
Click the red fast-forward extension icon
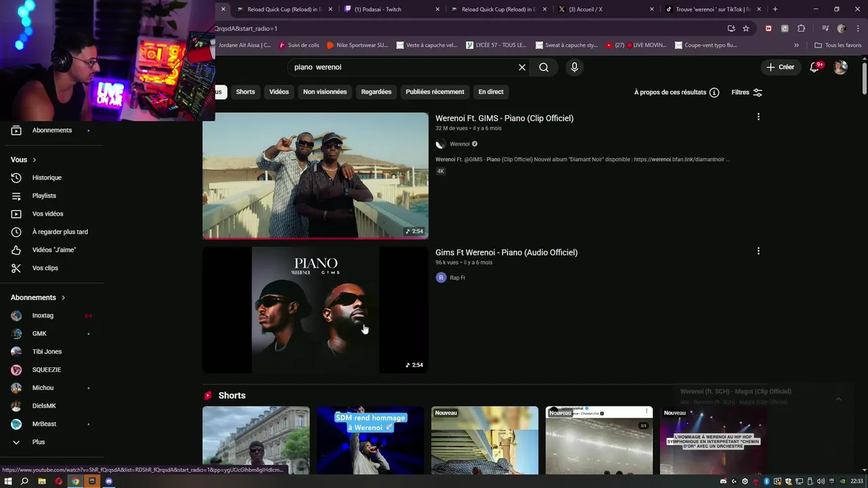(x=768, y=28)
